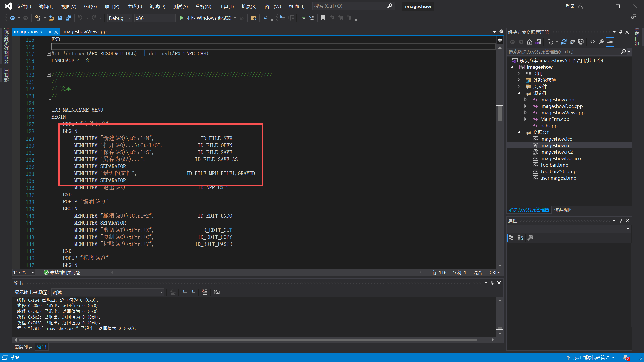644x362 pixels.
Task: Expand the 引用 tree node
Action: point(519,73)
